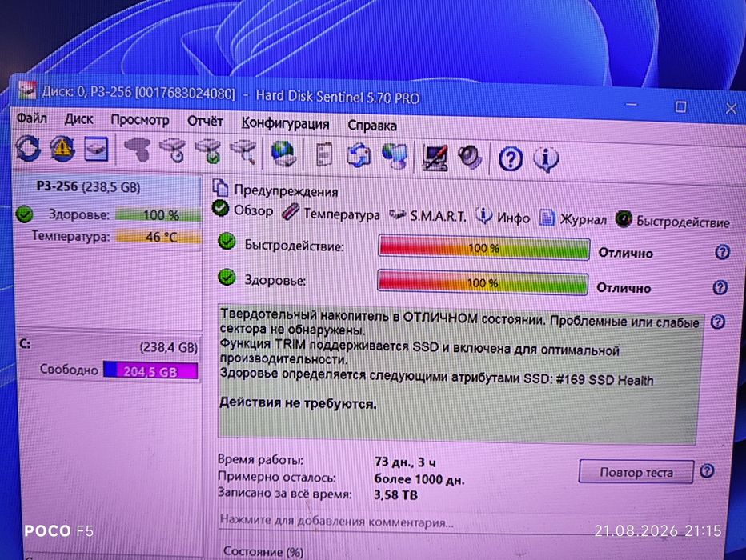This screenshot has width=746, height=560.
Task: Click the disk panel view toolbar icon
Action: [x=96, y=150]
